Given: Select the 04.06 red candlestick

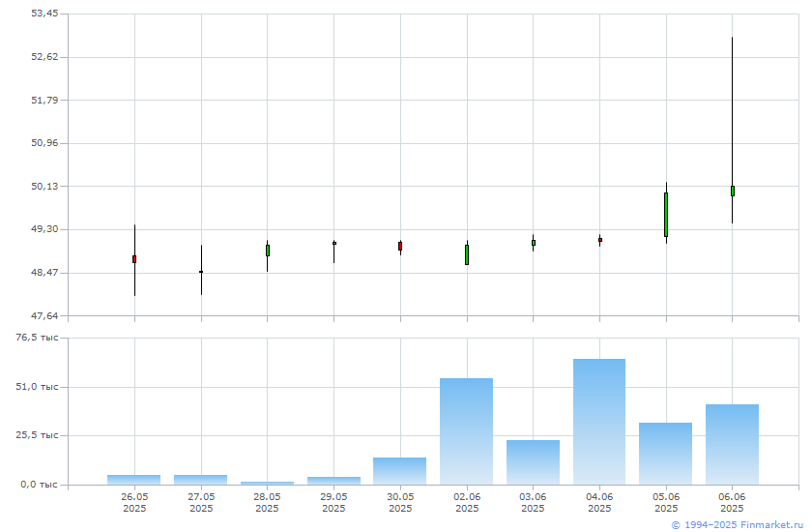Looking at the screenshot, I should coord(600,240).
